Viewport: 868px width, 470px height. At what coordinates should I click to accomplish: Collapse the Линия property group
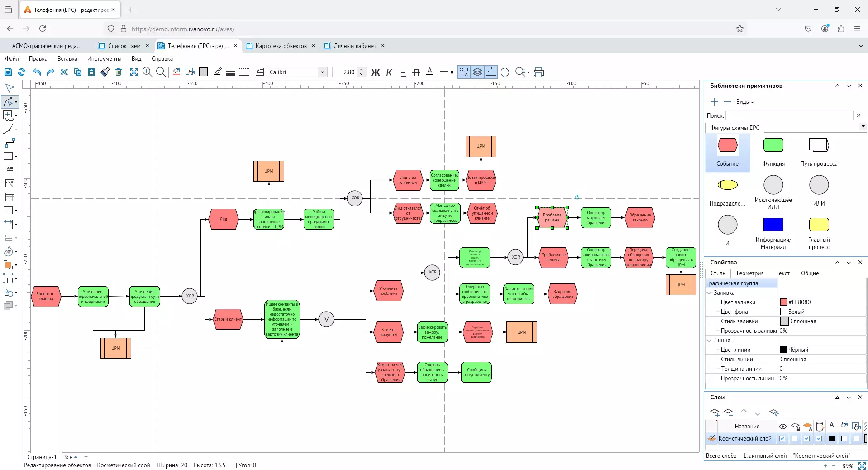pyautogui.click(x=709, y=341)
